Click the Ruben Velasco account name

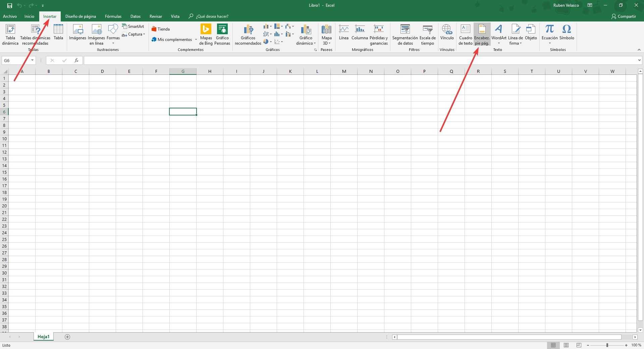click(x=566, y=5)
